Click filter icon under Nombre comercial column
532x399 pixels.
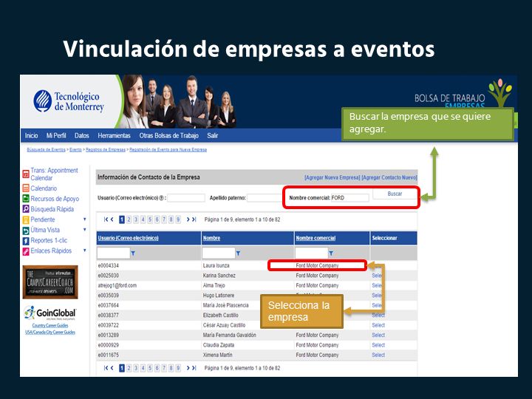pos(331,253)
